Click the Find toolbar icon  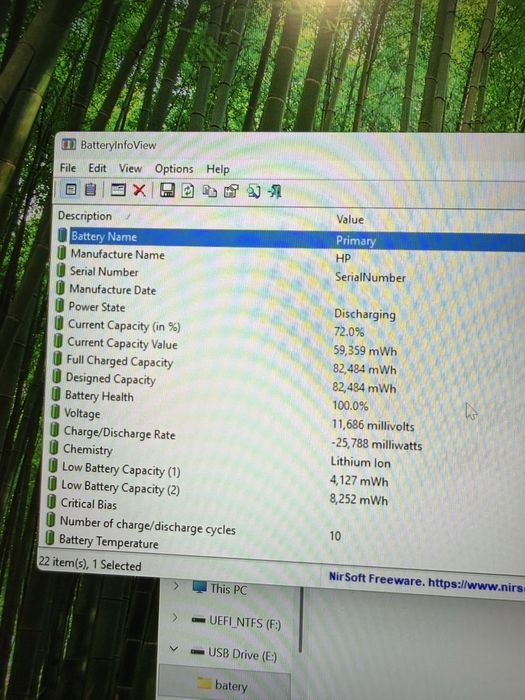[x=254, y=192]
